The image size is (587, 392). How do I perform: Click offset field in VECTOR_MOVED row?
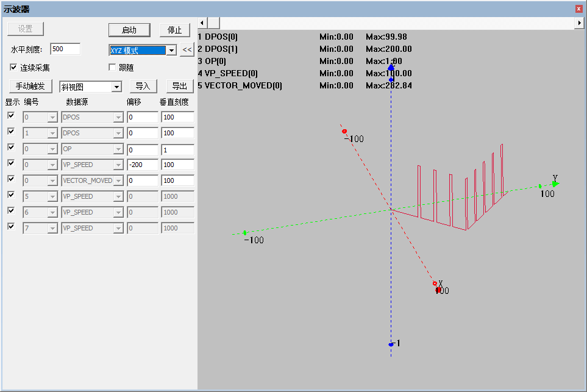[x=143, y=180]
